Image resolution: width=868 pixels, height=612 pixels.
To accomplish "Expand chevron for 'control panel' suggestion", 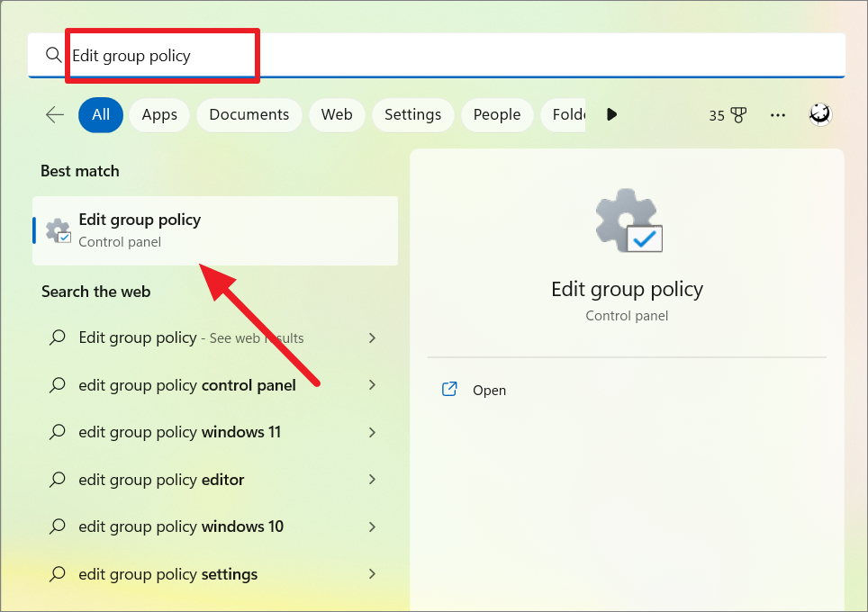I will tap(372, 385).
